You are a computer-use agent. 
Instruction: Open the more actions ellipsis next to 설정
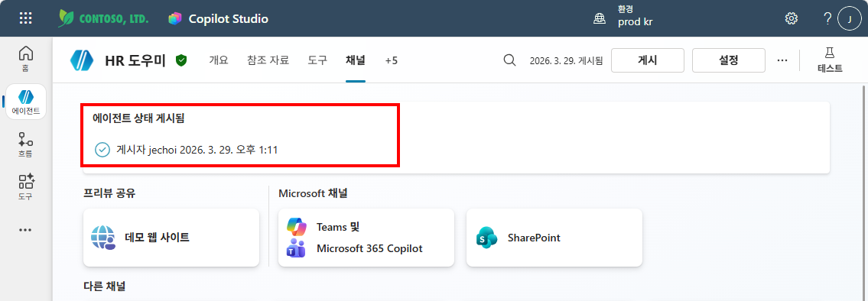(x=782, y=60)
